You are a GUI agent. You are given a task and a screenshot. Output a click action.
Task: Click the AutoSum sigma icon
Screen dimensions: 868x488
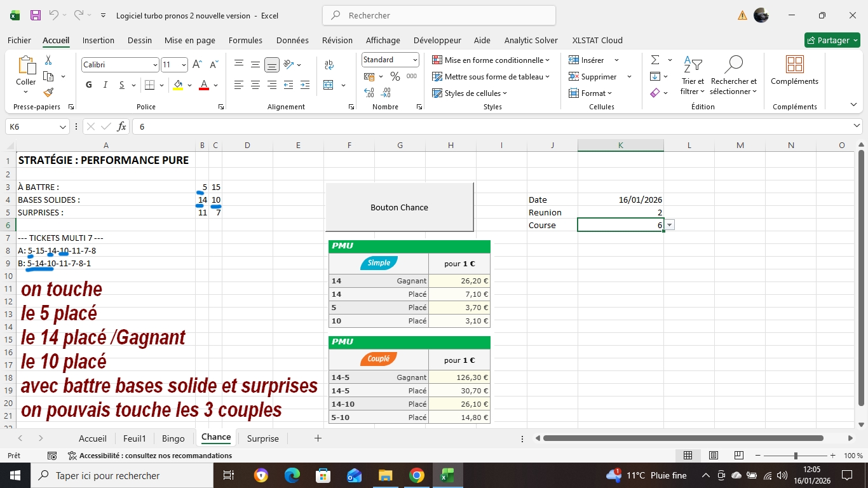click(x=655, y=60)
